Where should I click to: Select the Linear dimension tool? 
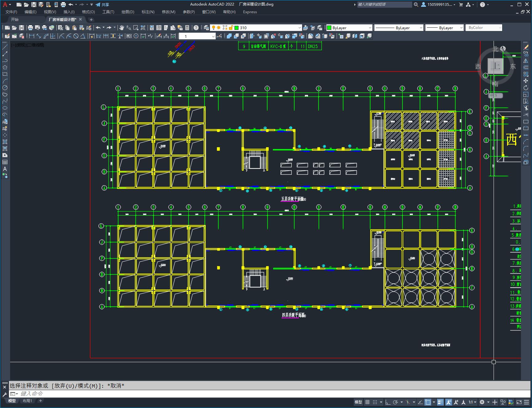coord(31,36)
